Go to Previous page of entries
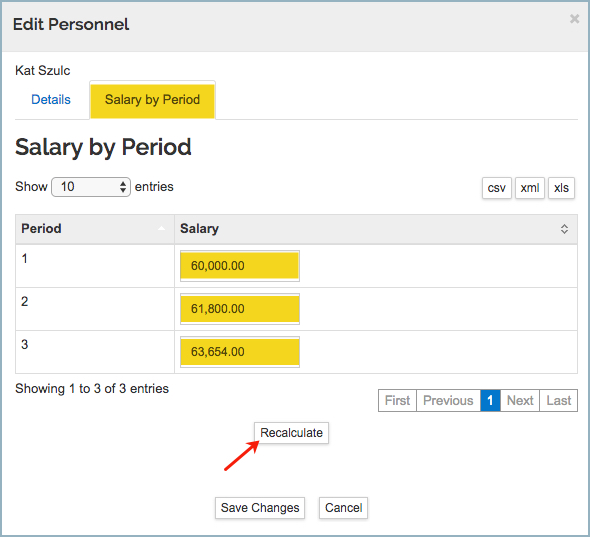 [x=449, y=400]
